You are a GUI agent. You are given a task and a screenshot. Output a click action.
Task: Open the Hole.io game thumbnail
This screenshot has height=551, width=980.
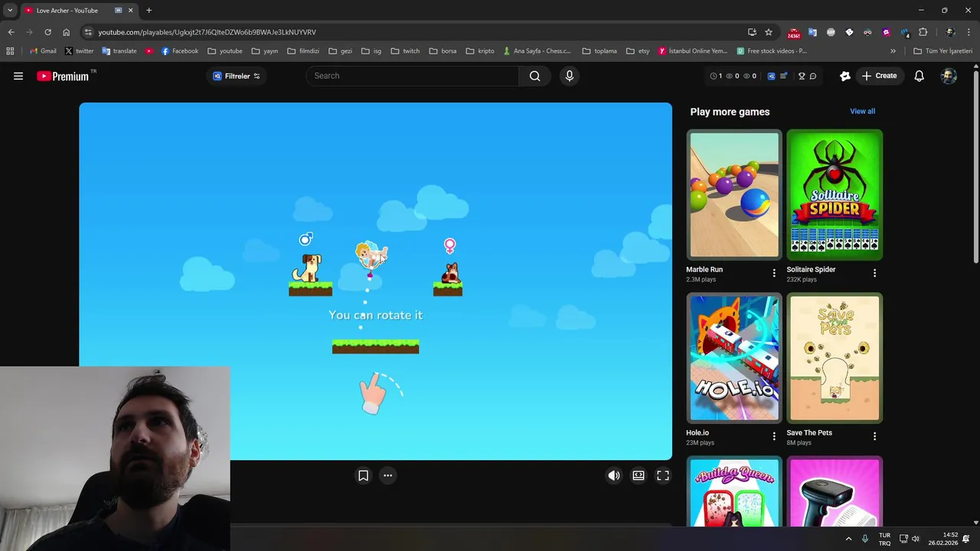[x=734, y=358]
